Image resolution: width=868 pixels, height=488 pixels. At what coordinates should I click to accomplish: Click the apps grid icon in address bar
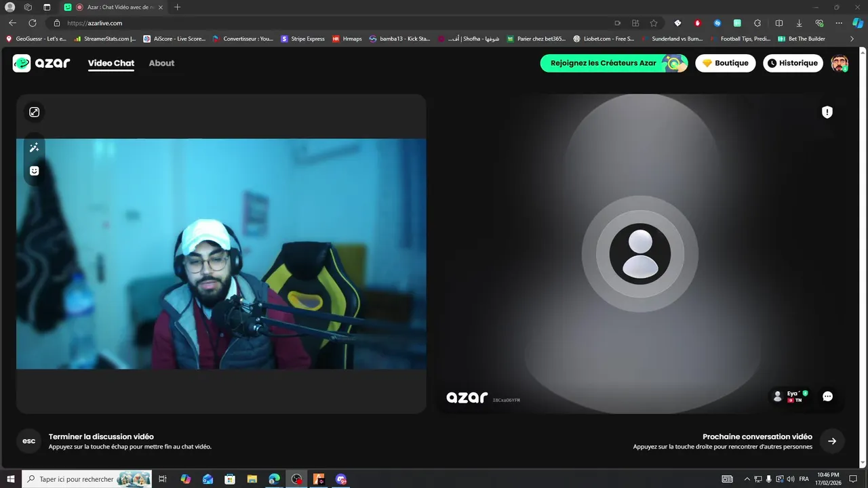tap(635, 23)
